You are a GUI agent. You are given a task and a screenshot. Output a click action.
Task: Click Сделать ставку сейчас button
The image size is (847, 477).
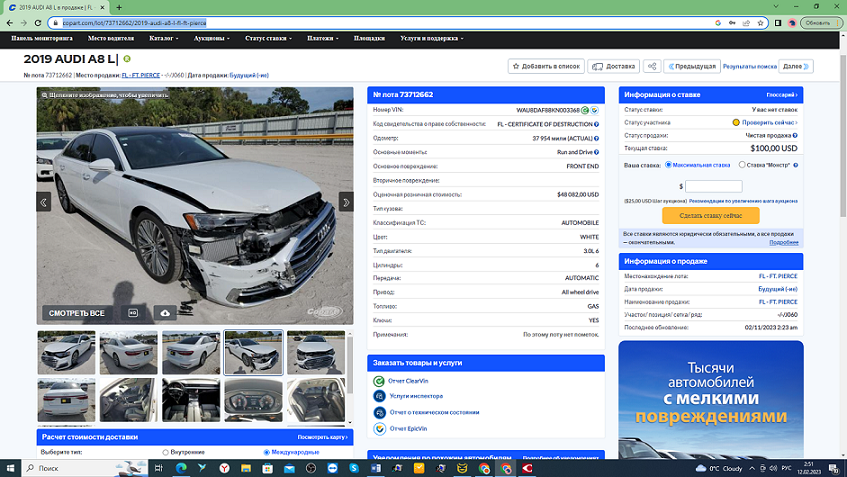(x=711, y=216)
